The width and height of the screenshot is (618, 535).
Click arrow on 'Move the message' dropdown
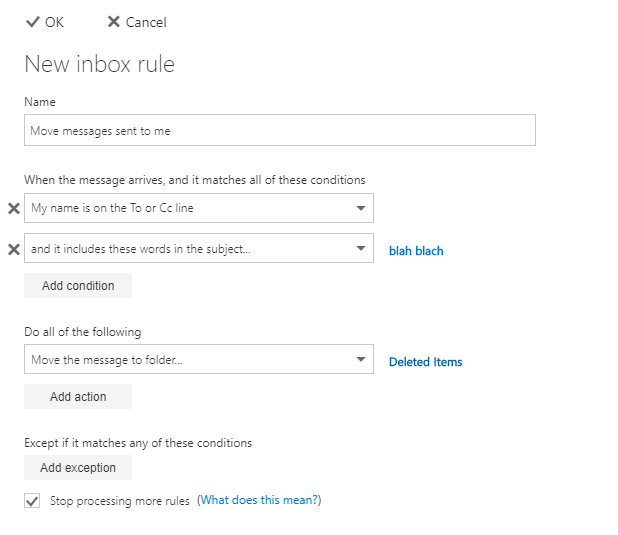360,360
